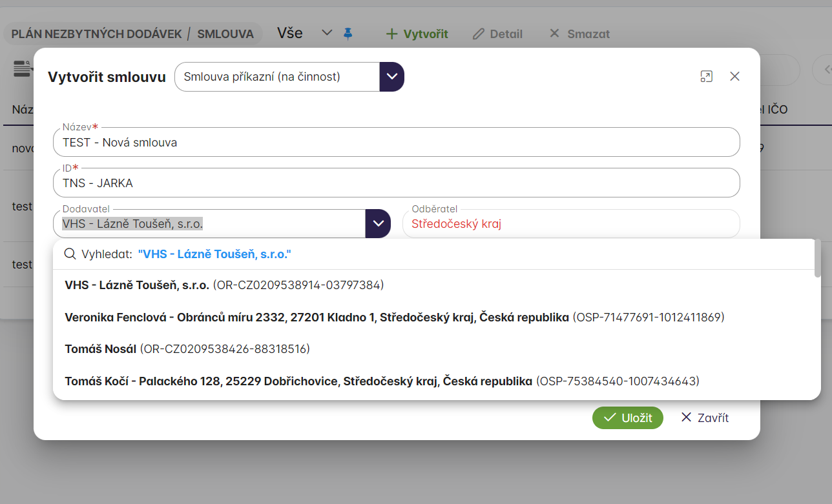Expand the Vše filter chevron
This screenshot has width=832, height=504.
point(327,33)
